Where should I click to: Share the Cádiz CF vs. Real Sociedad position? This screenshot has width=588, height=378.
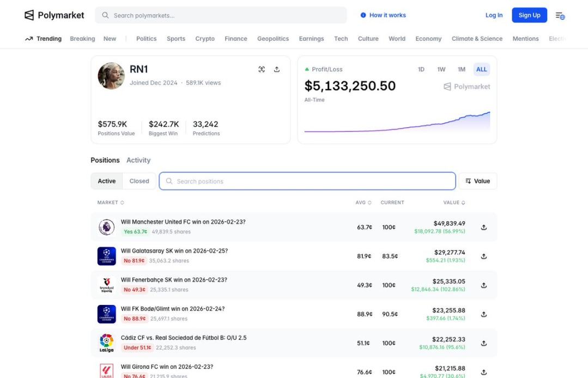point(483,343)
